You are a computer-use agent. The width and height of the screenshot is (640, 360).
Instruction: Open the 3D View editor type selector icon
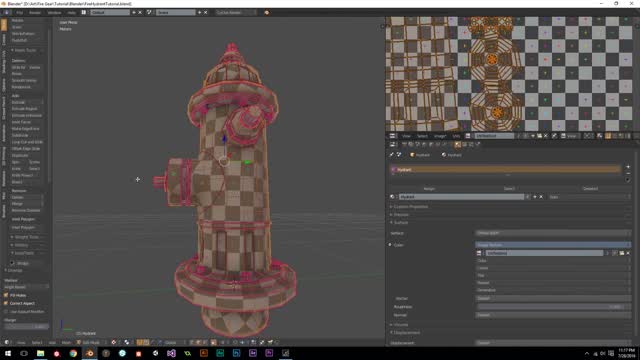coord(7,342)
